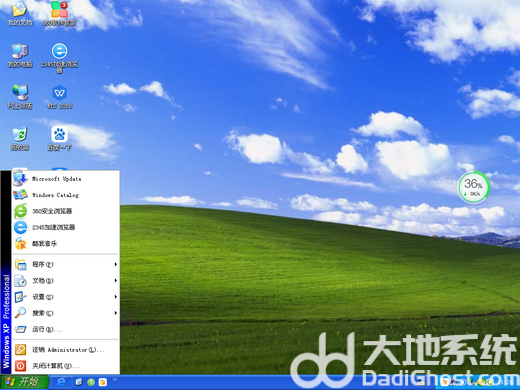
Task: Click the 开始 Start button
Action: (24, 382)
